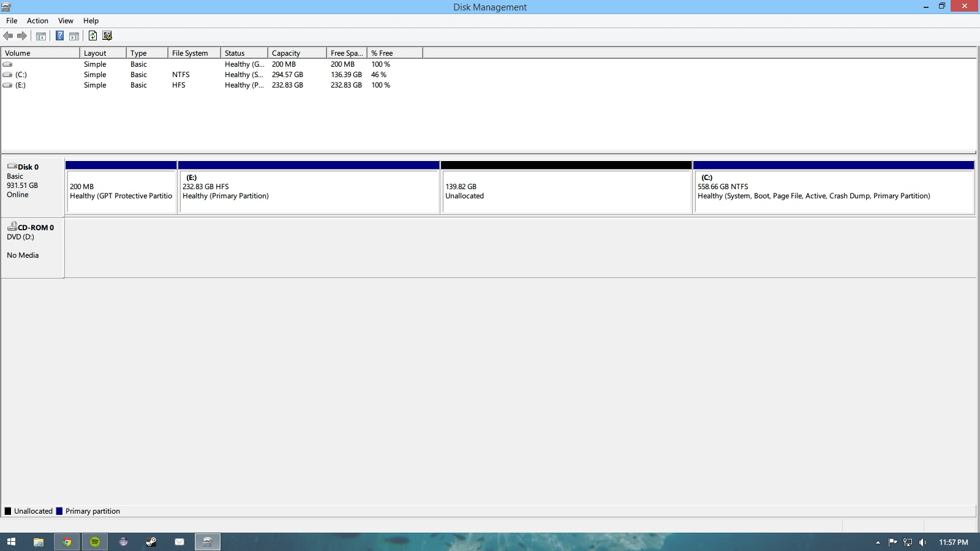Click the Forward arrow toolbar icon
Image resolution: width=980 pixels, height=551 pixels.
pos(22,36)
